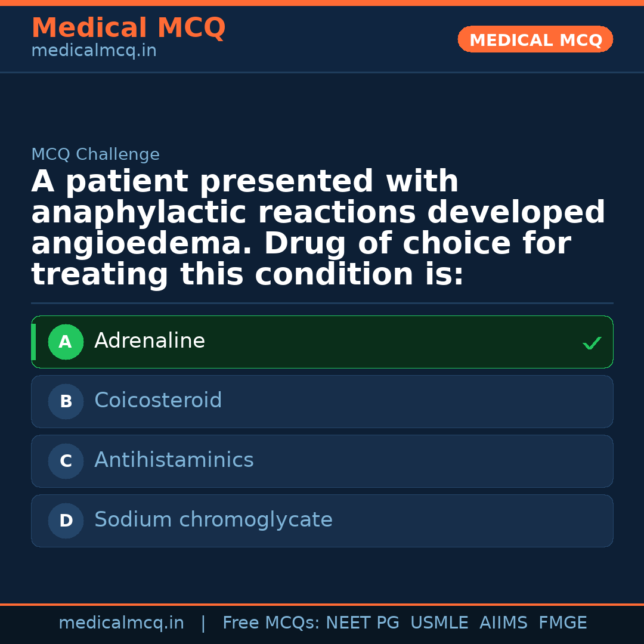Click the green checkmark on Adrenaline row
The image size is (644, 644).
[592, 343]
